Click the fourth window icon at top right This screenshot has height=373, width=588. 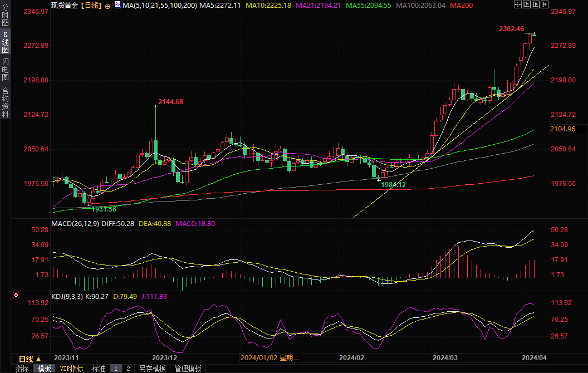click(544, 4)
